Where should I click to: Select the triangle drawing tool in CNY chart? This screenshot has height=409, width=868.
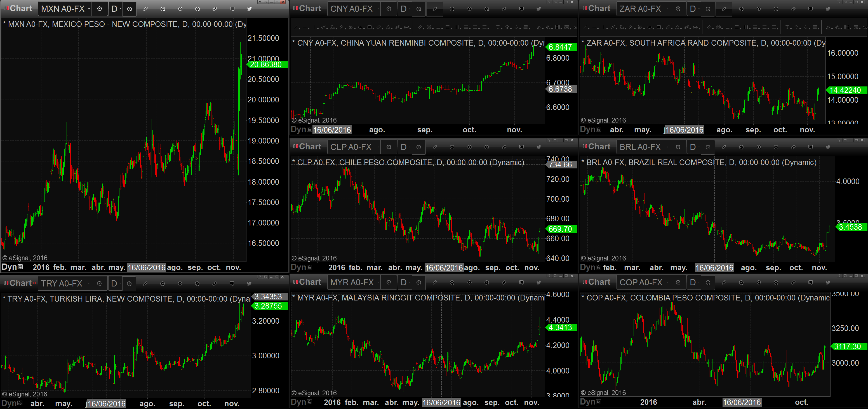388,27
